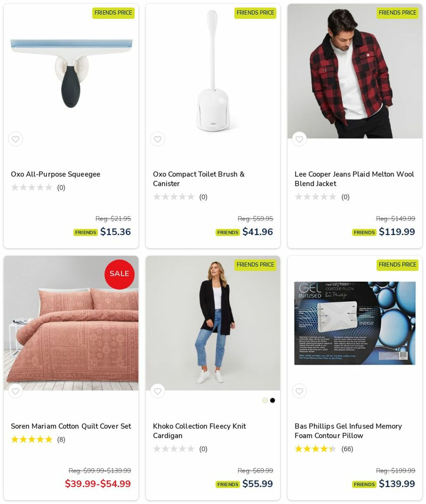Click the Friends Price badge on pillow
The height and width of the screenshot is (504, 426).
(397, 265)
